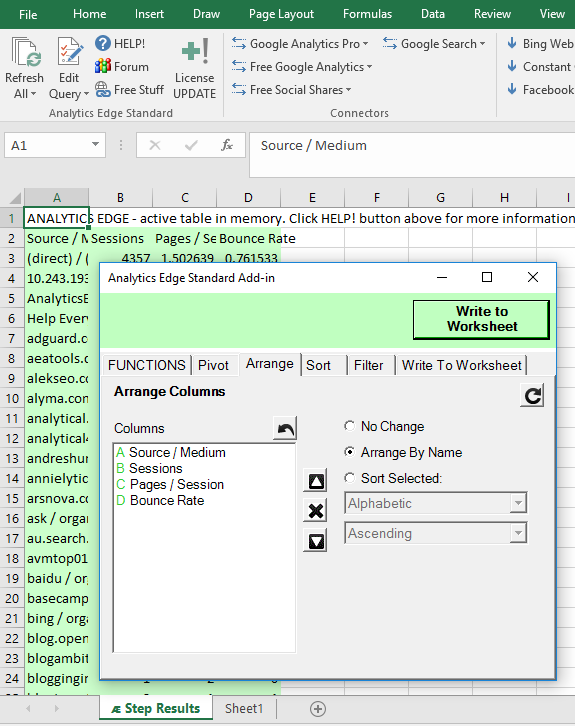
Task: Click the bing / org cell in row 21
Action: click(x=56, y=619)
